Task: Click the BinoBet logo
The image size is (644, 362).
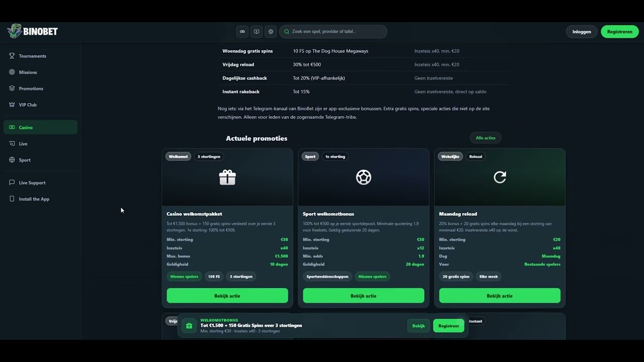Action: click(x=33, y=31)
